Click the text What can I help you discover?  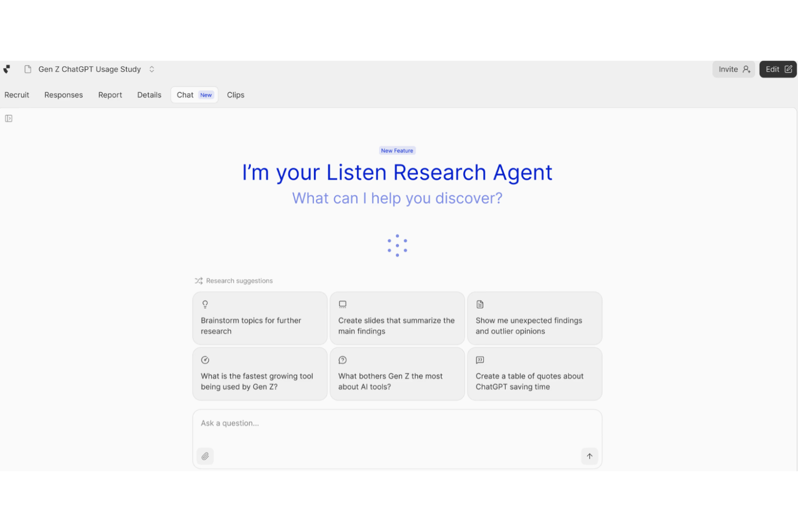point(397,198)
